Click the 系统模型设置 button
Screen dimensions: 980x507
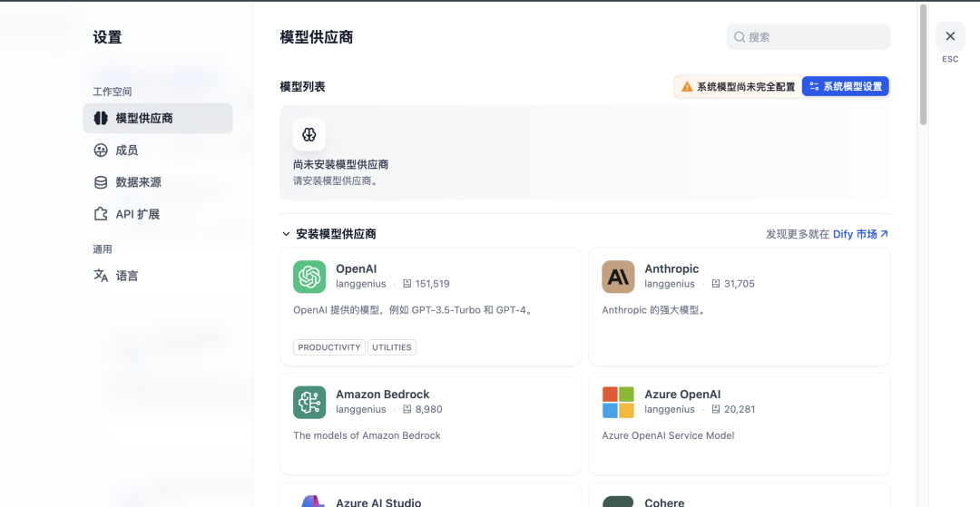(x=845, y=87)
